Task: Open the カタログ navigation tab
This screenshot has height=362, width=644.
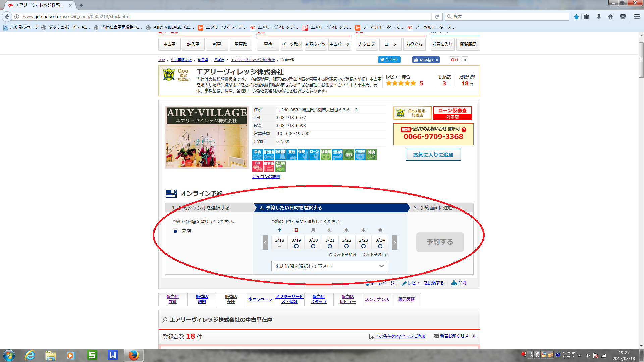Action: pyautogui.click(x=367, y=44)
